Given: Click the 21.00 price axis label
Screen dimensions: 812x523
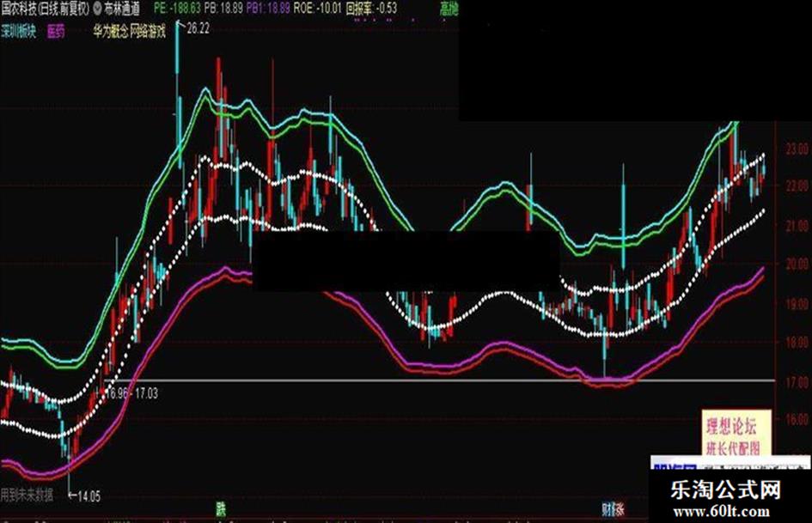Looking at the screenshot, I should pyautogui.click(x=797, y=226).
